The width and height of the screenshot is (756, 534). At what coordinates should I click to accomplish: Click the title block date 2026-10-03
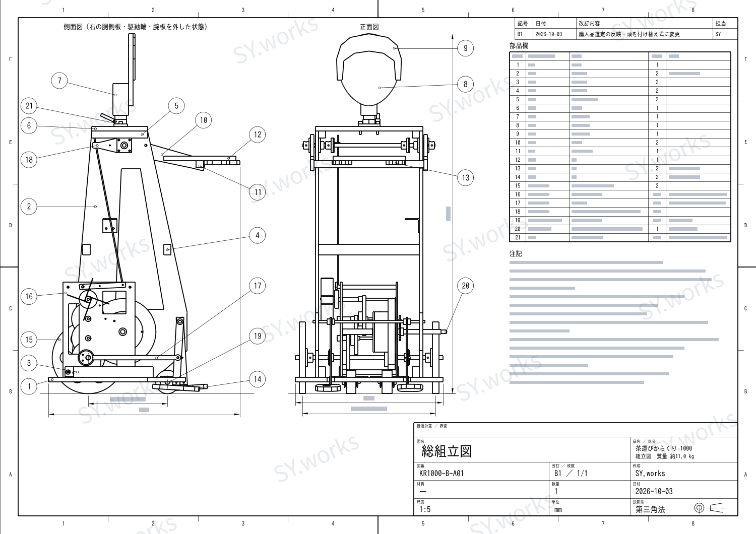point(654,491)
